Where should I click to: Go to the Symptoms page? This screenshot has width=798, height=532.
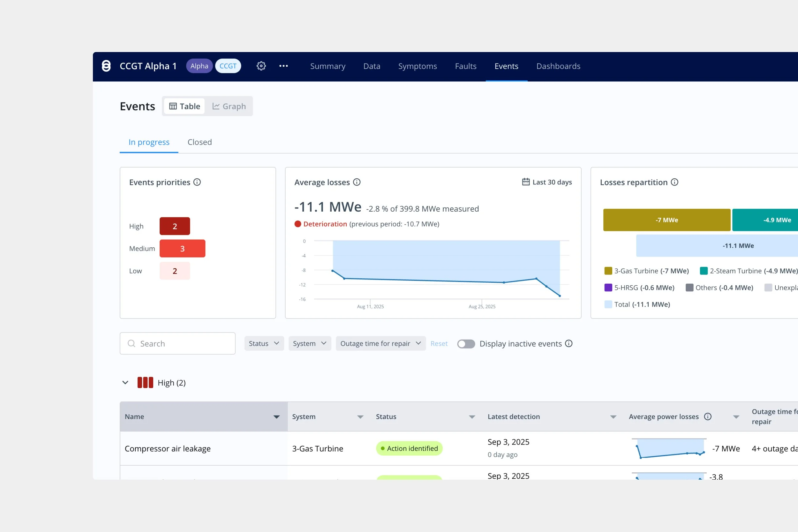pyautogui.click(x=417, y=66)
